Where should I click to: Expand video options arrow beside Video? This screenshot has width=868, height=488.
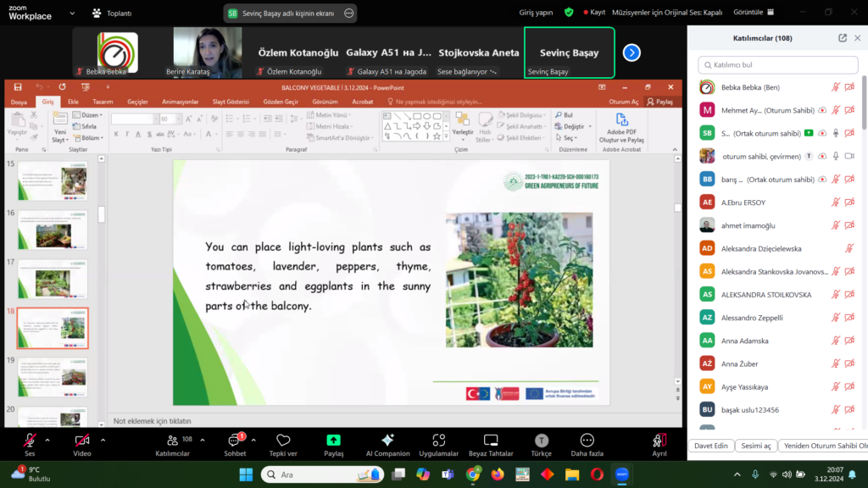[103, 440]
